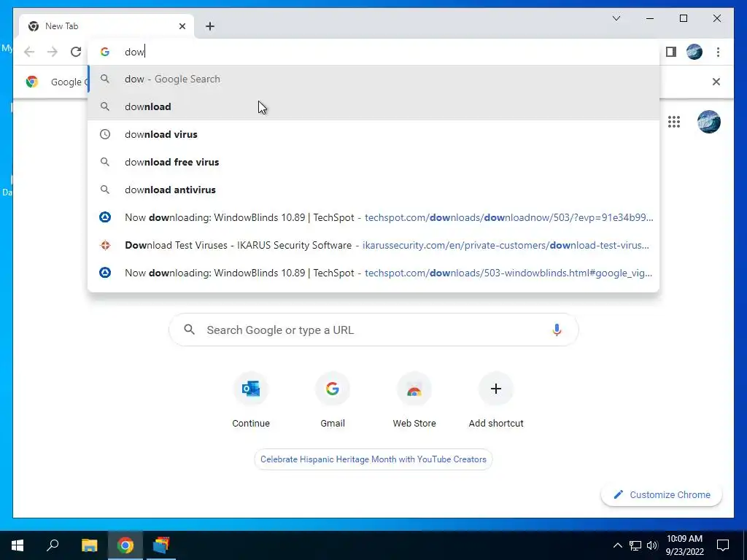
Task: Open the profile avatar in the toolbar
Action: click(x=694, y=52)
